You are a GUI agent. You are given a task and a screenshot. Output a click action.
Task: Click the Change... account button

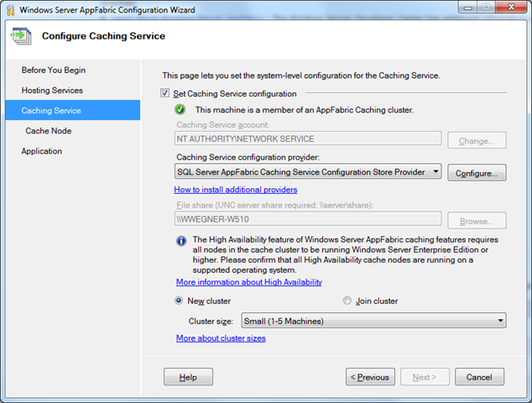pos(477,140)
